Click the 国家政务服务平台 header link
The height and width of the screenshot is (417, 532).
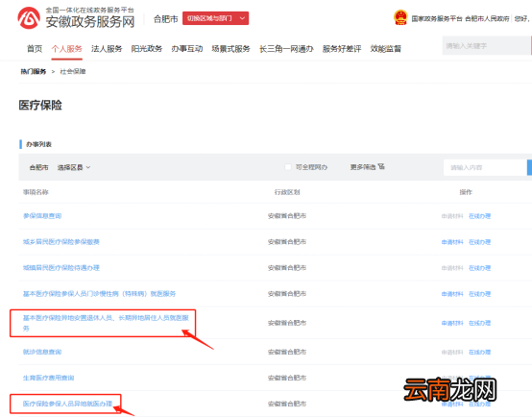(x=437, y=18)
